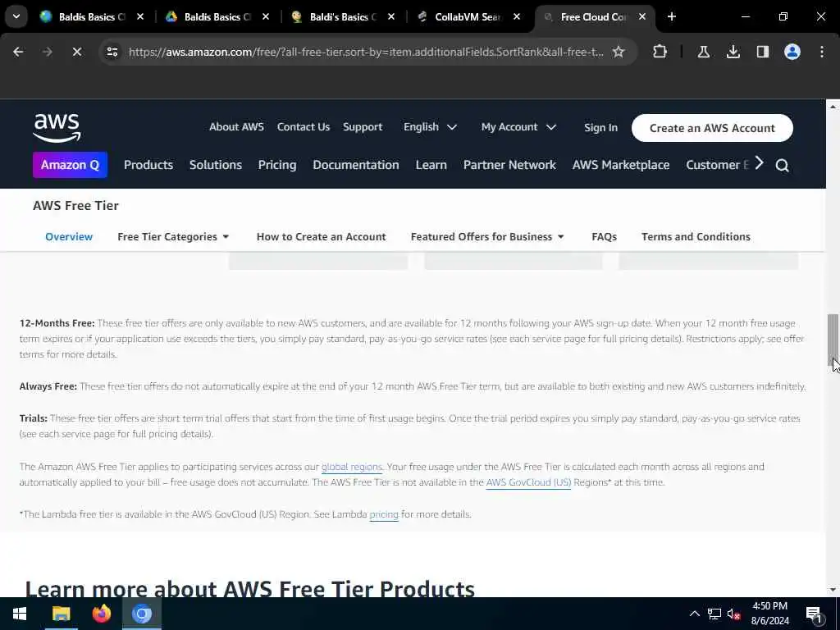The width and height of the screenshot is (840, 630).
Task: Close the CollabVM Search tab
Action: (x=517, y=16)
